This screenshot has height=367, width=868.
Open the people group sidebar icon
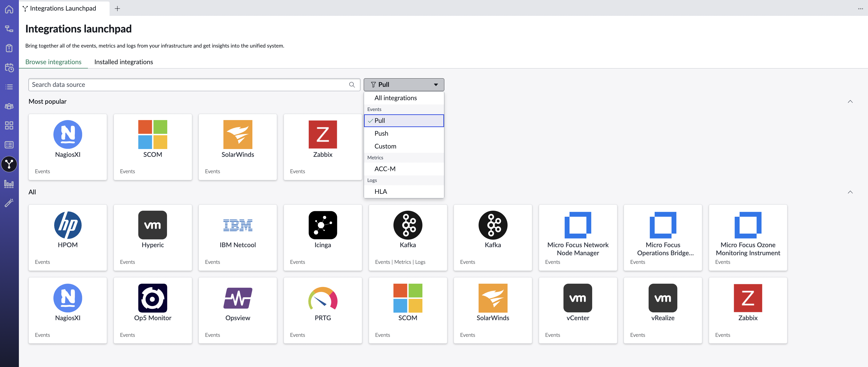(x=9, y=106)
